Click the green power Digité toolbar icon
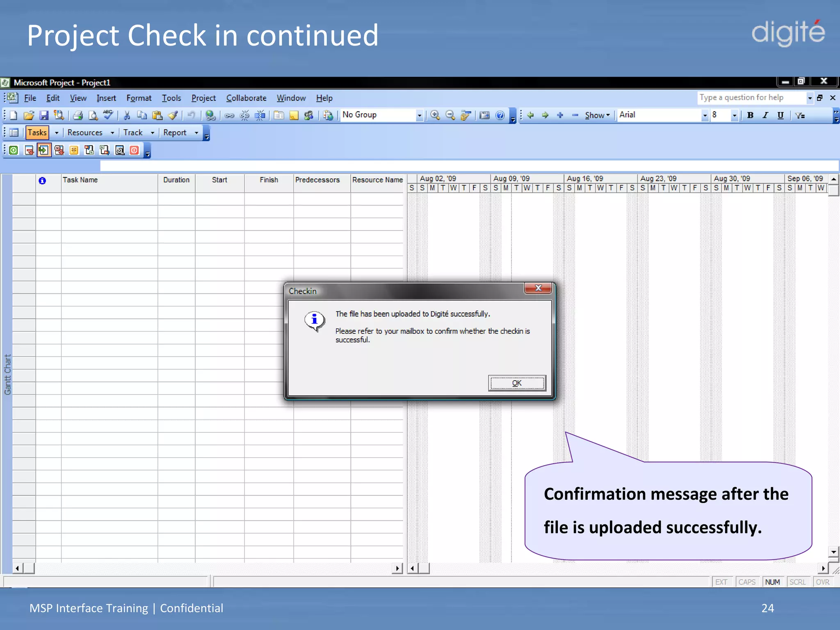 coord(14,150)
